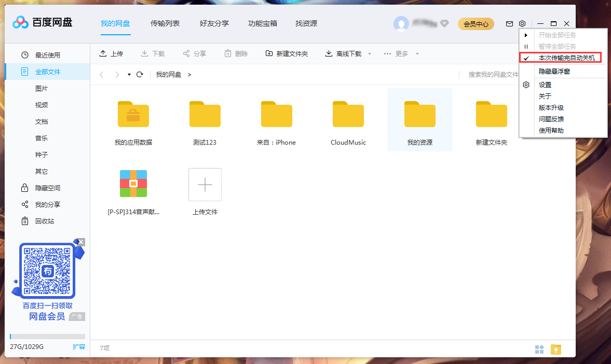Screen dimensions: 611x364
Task: Click the 扩容 link at bottom left
Action: coord(79,346)
